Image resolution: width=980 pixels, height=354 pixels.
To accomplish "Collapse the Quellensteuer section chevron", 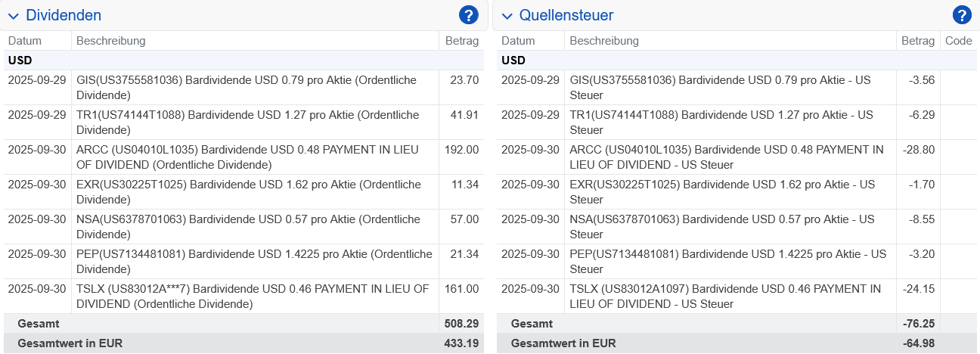I will tap(507, 16).
